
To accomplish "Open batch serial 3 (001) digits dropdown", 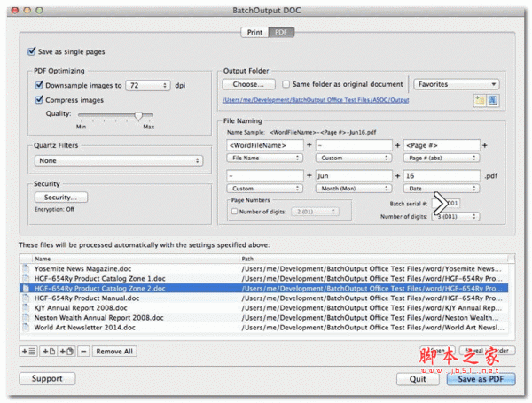I will [456, 217].
